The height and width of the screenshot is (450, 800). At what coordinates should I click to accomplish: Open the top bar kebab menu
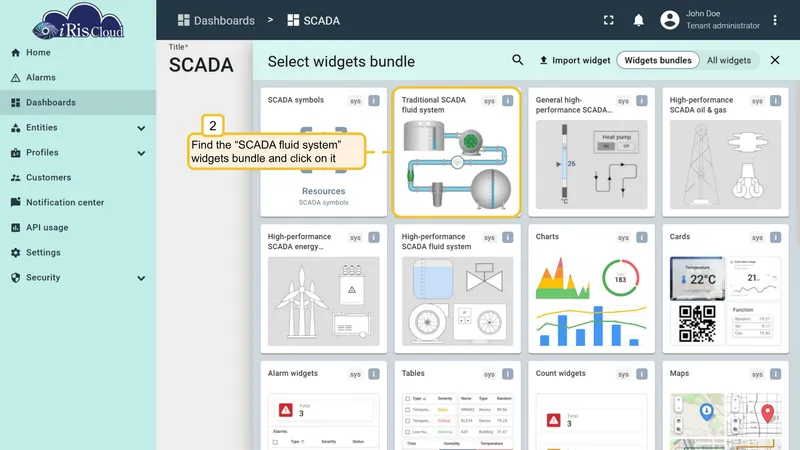pyautogui.click(x=775, y=20)
